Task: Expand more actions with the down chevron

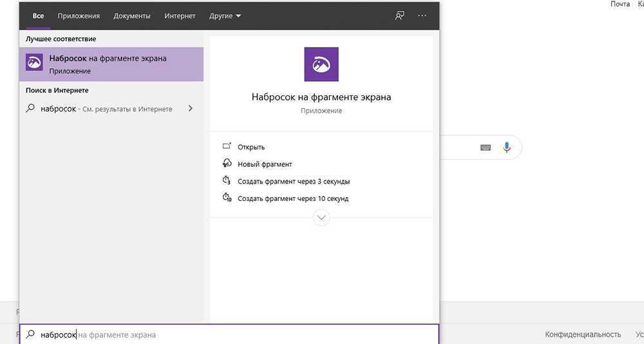Action: coord(321,218)
